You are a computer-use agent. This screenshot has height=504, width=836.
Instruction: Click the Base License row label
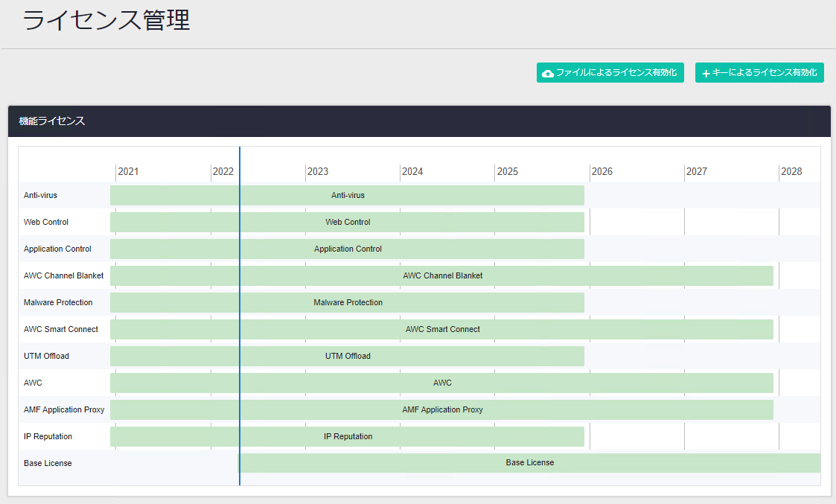(48, 463)
